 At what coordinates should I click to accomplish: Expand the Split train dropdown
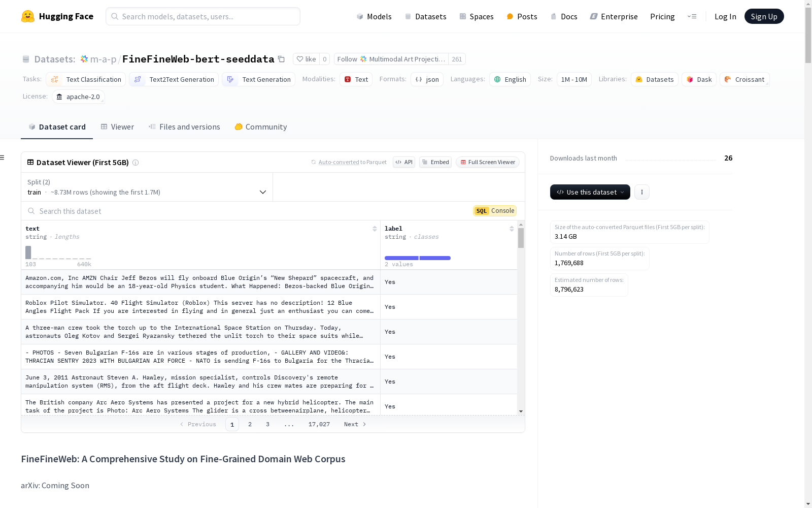pyautogui.click(x=147, y=187)
